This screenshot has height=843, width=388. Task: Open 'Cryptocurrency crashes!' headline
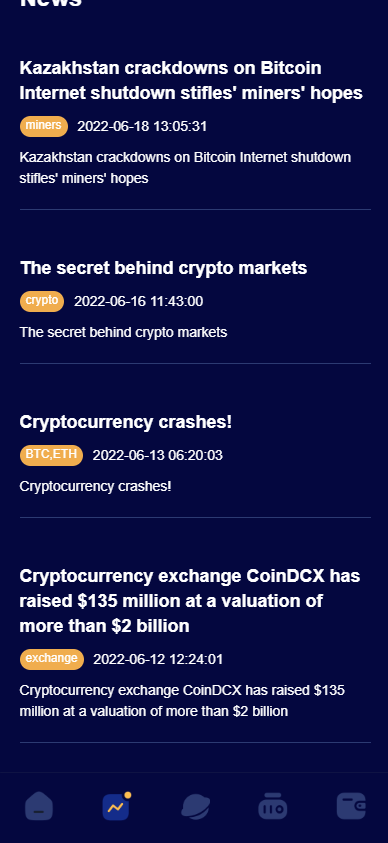click(126, 422)
